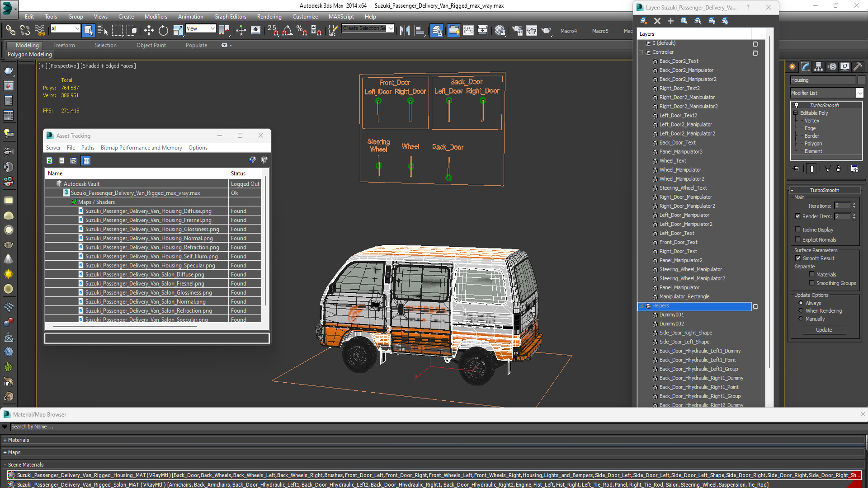
Task: Increase the Iterations spinner value
Action: tap(854, 204)
